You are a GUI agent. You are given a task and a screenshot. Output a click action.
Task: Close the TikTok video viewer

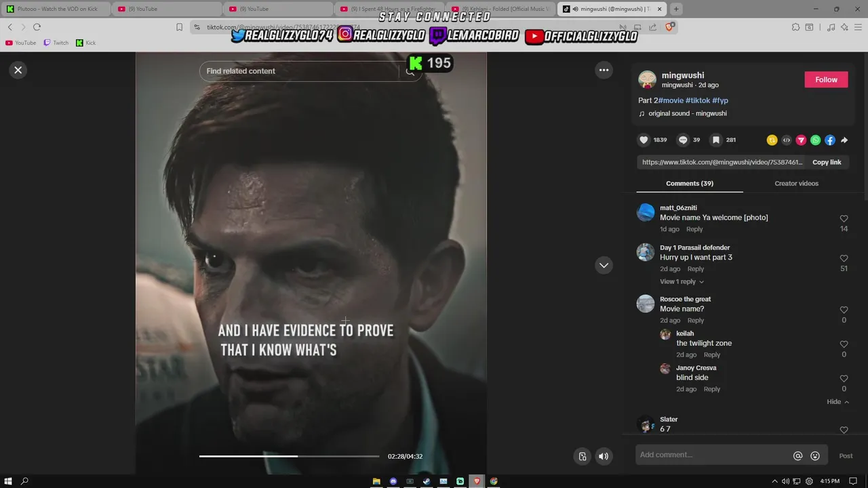(18, 70)
